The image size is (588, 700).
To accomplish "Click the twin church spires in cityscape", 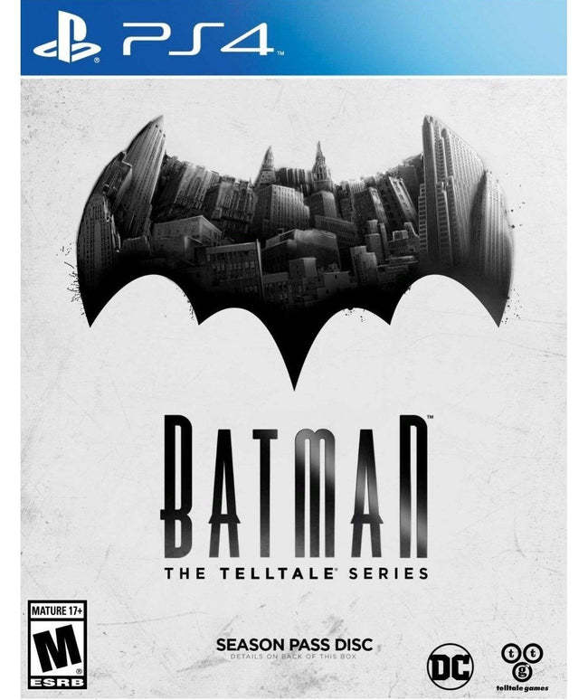I will [x=294, y=165].
